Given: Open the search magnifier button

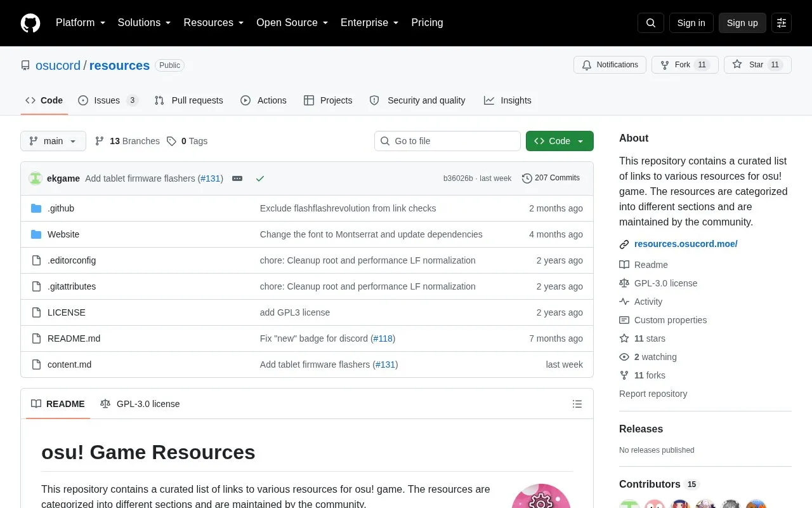Looking at the screenshot, I should [x=651, y=23].
